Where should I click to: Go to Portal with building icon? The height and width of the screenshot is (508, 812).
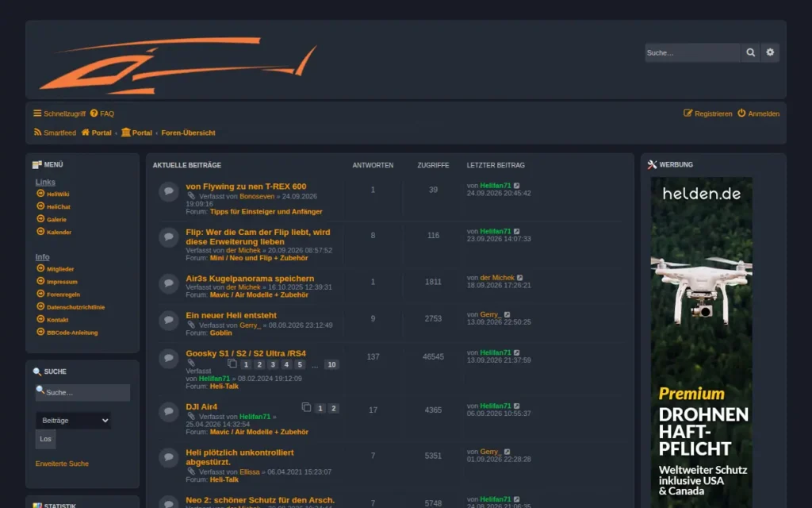[x=136, y=133]
